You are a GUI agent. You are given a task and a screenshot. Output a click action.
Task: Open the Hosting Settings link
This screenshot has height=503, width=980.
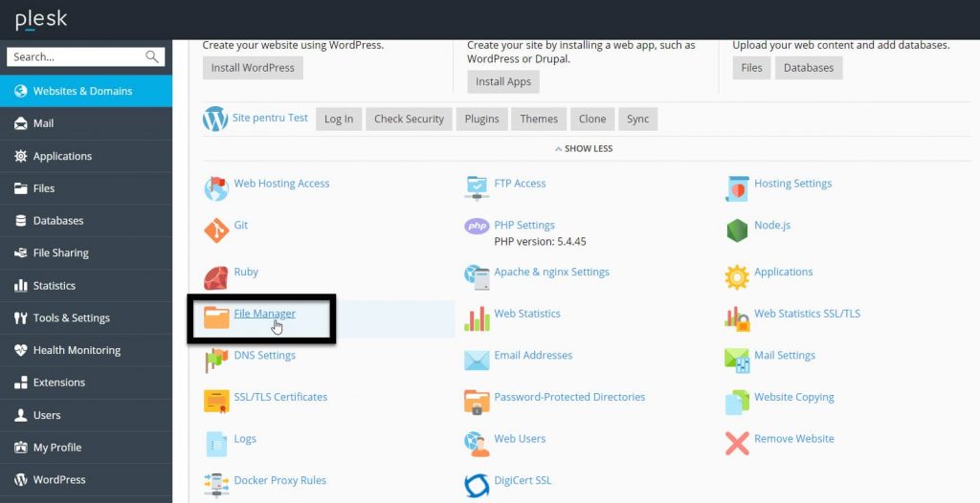pos(792,184)
